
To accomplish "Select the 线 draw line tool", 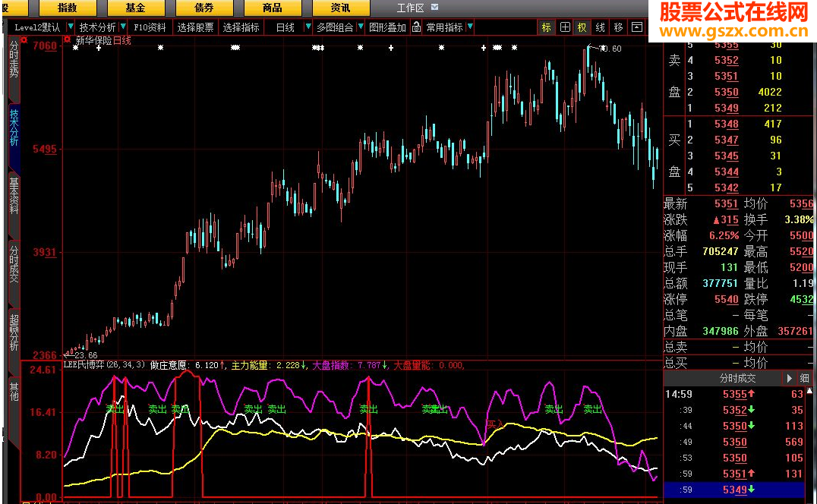I will [601, 27].
